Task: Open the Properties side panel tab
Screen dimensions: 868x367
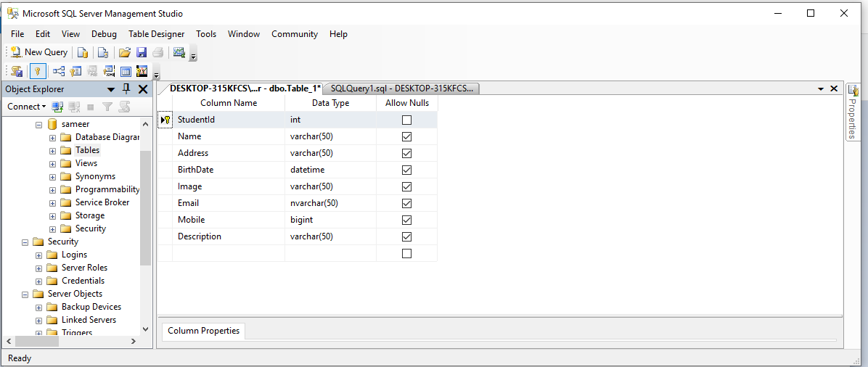Action: coord(853,112)
